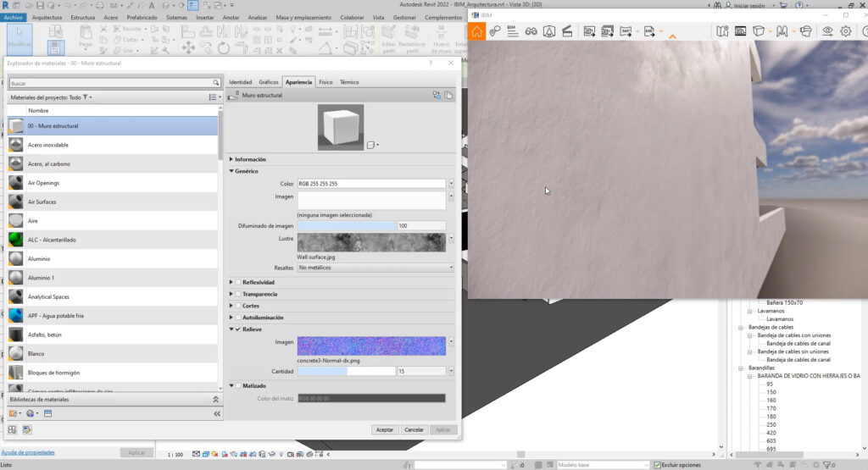The image size is (868, 470).
Task: Uncheck the Relieve checkbox
Action: tap(238, 329)
